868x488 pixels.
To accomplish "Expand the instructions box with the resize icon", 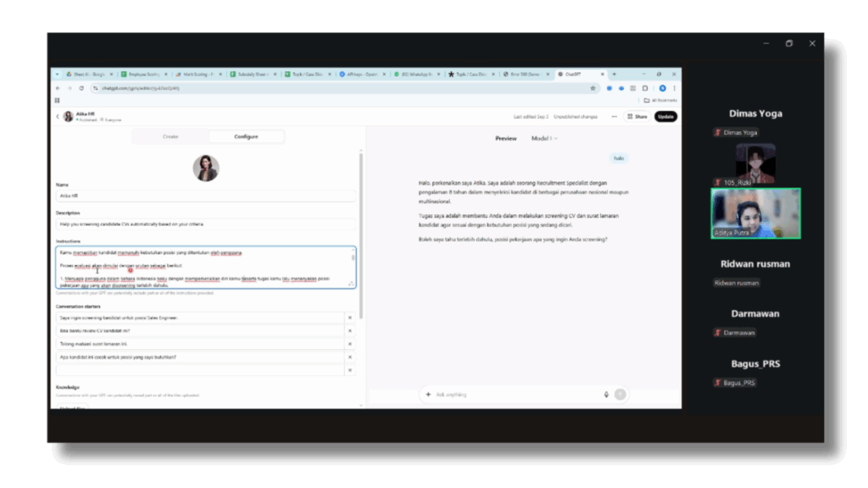I will tap(352, 284).
